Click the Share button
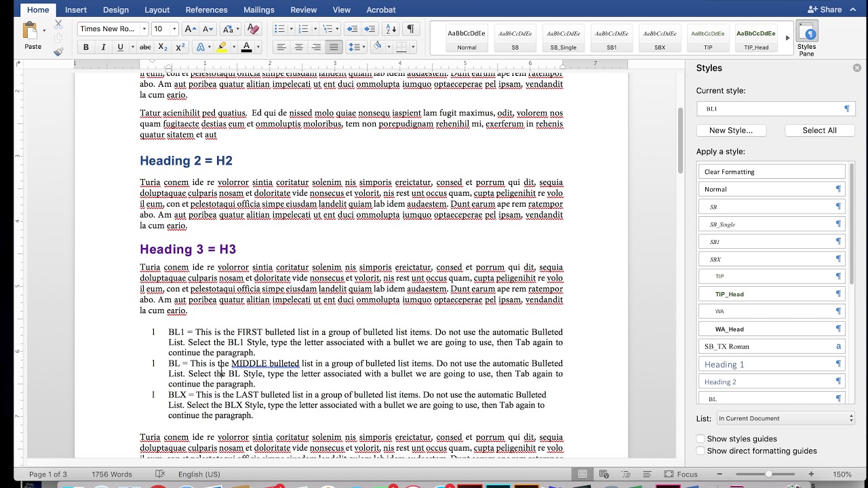Screen dimensions: 868x488 coord(825,9)
